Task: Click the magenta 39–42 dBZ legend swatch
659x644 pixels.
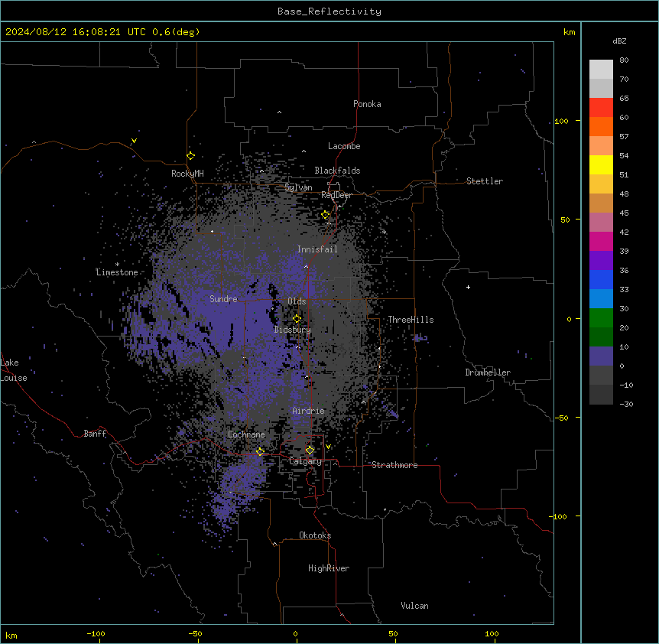Action: [x=601, y=241]
